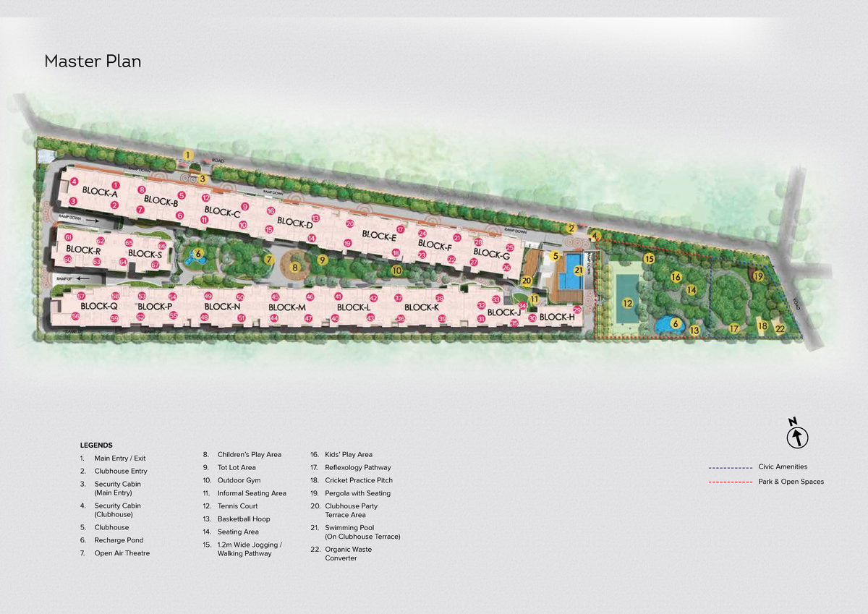Click the BLOCK-G building label
The height and width of the screenshot is (614, 868).
click(491, 254)
